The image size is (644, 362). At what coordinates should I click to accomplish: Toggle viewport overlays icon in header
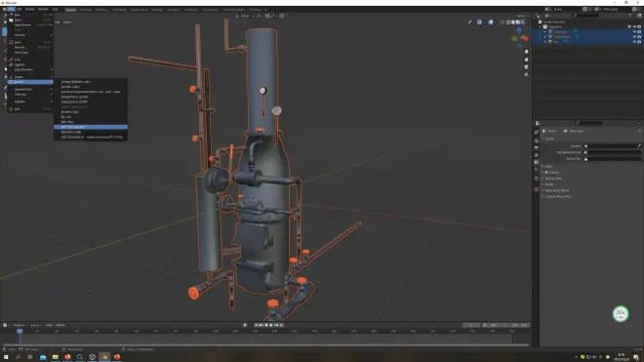pos(491,22)
